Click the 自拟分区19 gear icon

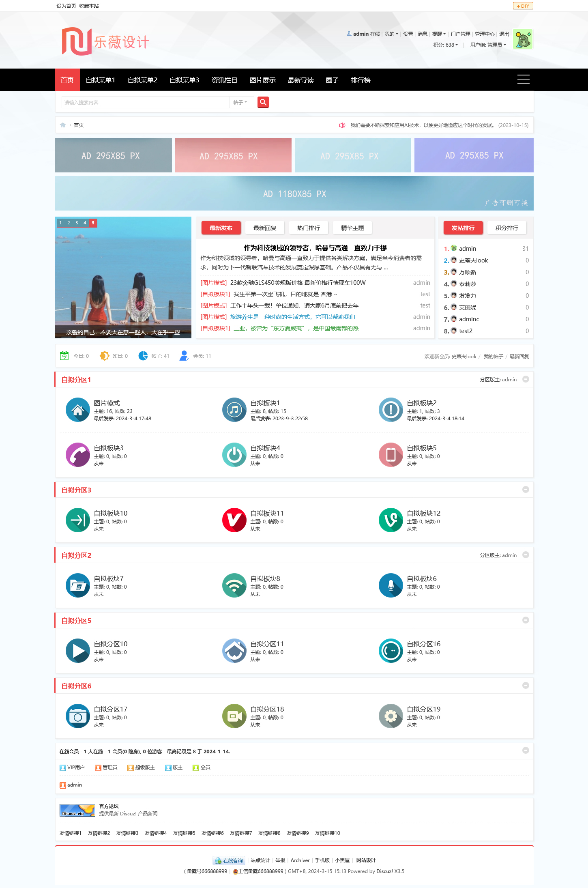[391, 716]
